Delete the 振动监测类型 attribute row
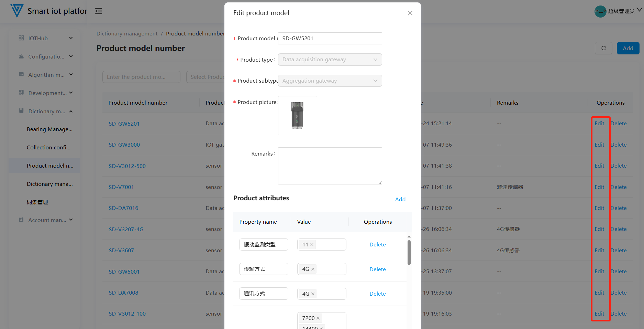Viewport: 644px width, 329px height. point(377,245)
